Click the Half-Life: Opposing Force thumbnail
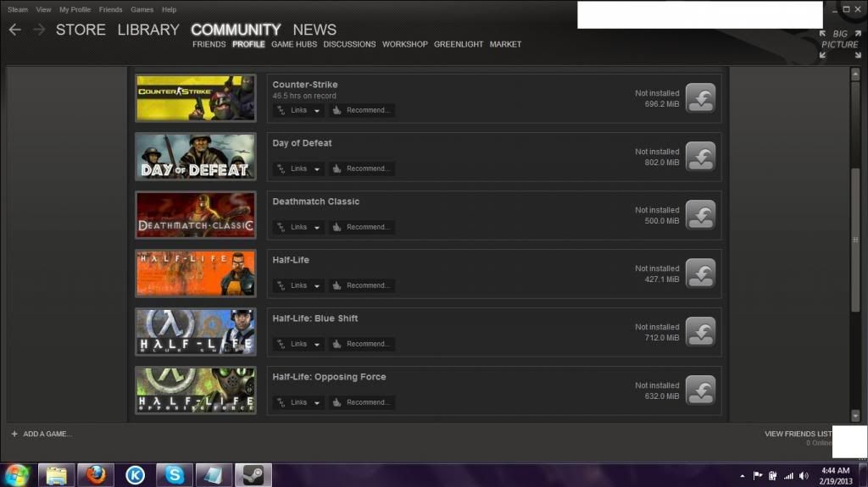Image resolution: width=868 pixels, height=487 pixels. pyautogui.click(x=196, y=390)
